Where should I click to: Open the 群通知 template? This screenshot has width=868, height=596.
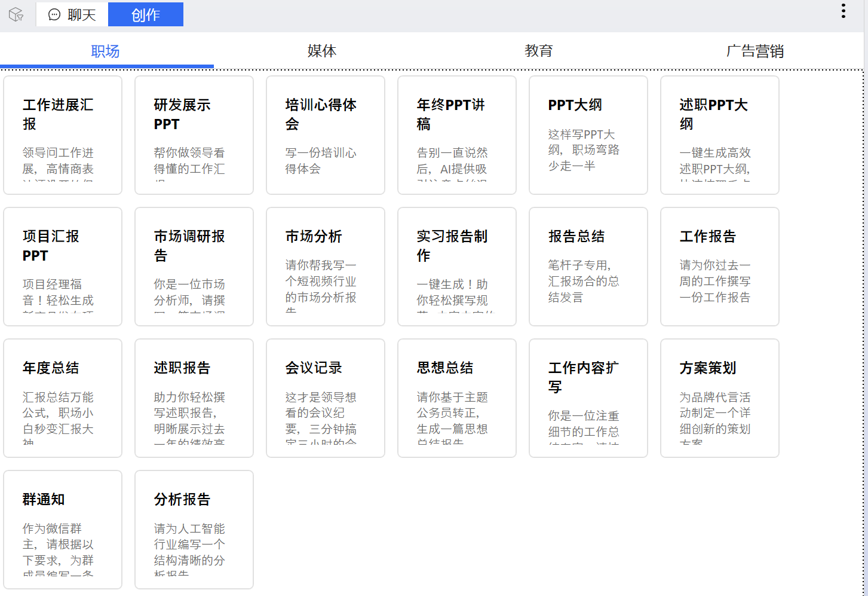[62, 529]
